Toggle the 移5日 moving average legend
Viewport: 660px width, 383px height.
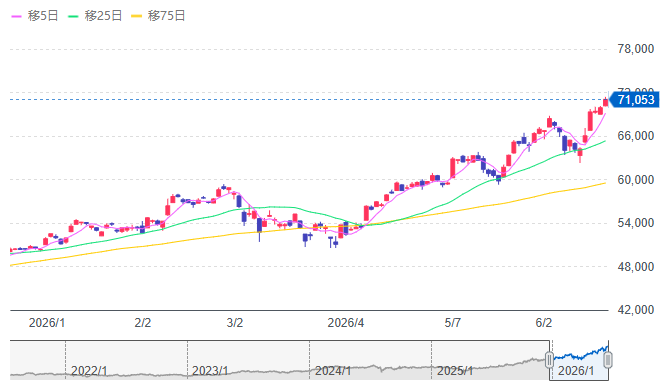coord(35,16)
